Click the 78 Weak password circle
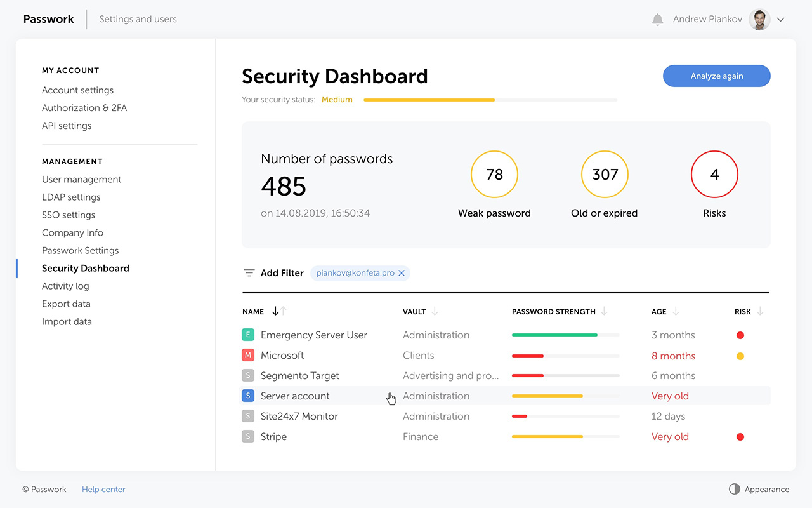The width and height of the screenshot is (812, 508). point(494,175)
